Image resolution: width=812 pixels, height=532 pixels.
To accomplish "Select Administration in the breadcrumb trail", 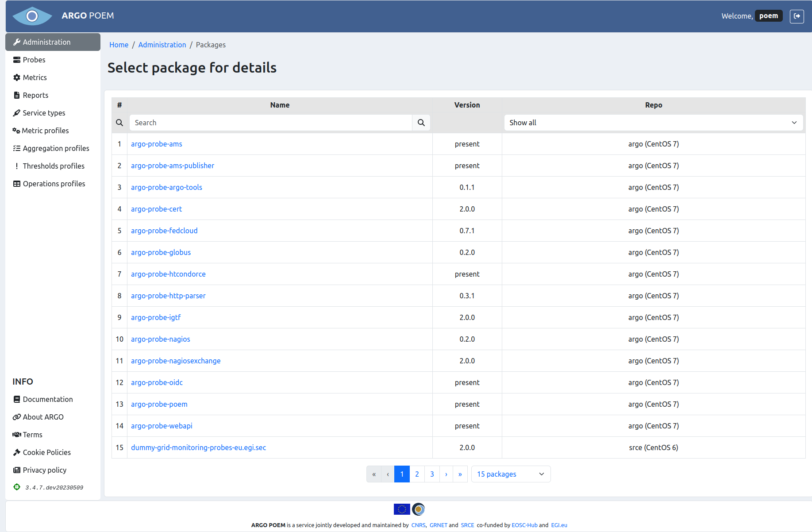I will click(x=162, y=45).
